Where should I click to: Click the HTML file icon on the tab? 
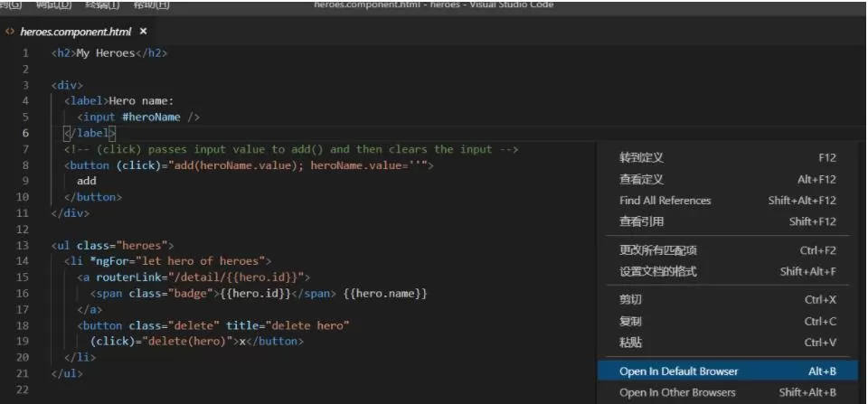pyautogui.click(x=9, y=32)
